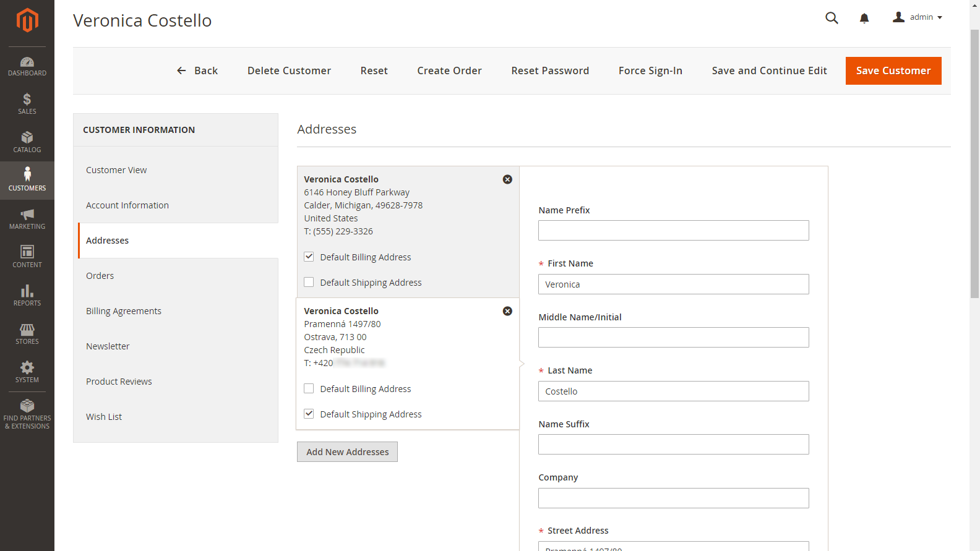Focus the Last Name field
The image size is (980, 551).
click(x=674, y=391)
